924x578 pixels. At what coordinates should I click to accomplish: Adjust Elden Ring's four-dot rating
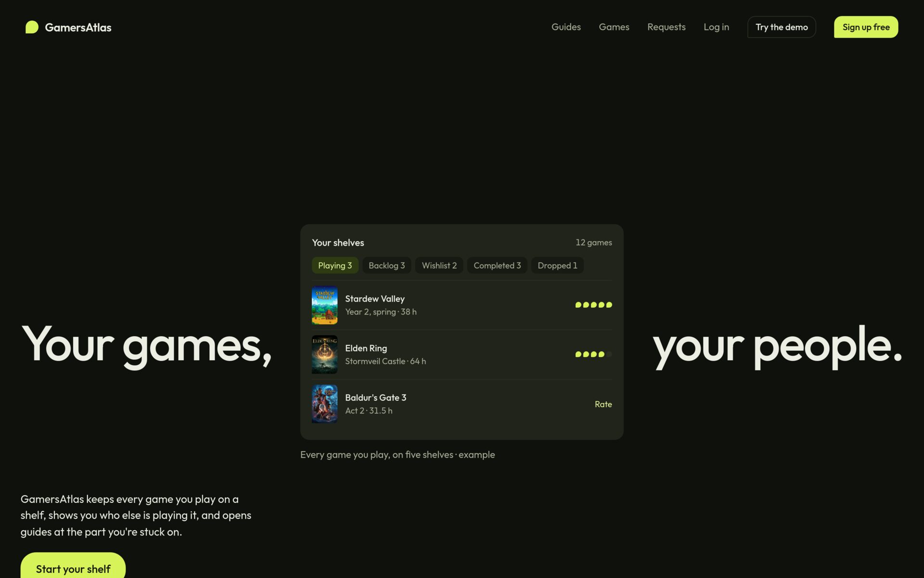pos(593,355)
